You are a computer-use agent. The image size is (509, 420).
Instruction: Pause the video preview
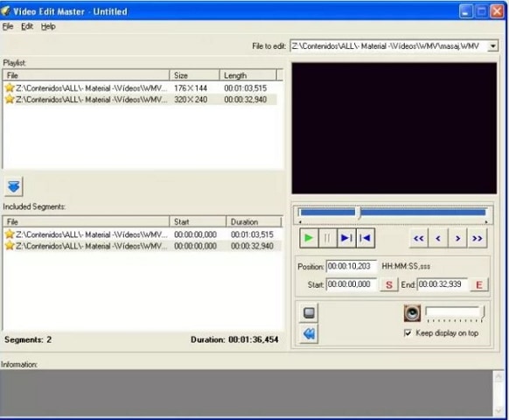(x=328, y=238)
